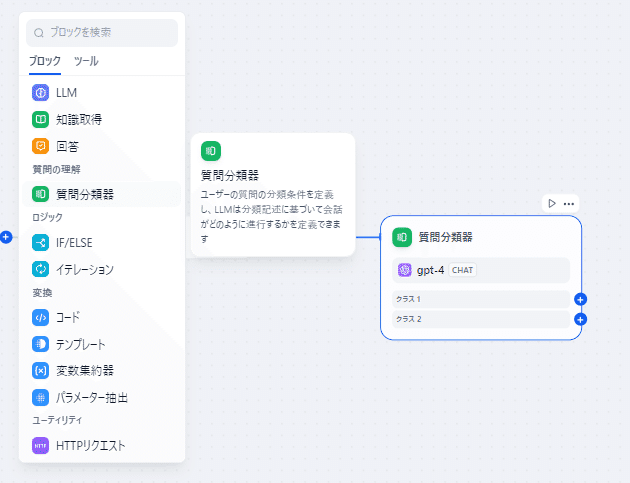630x483 pixels.
Task: Select the コード block icon
Action: pos(41,317)
